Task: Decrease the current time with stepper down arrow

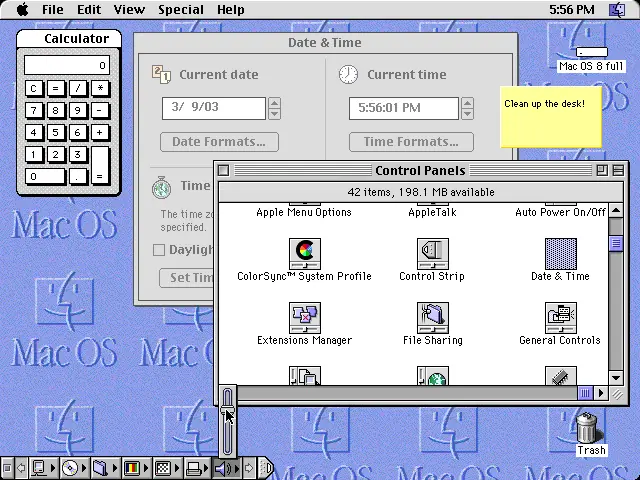Action: coord(468,114)
